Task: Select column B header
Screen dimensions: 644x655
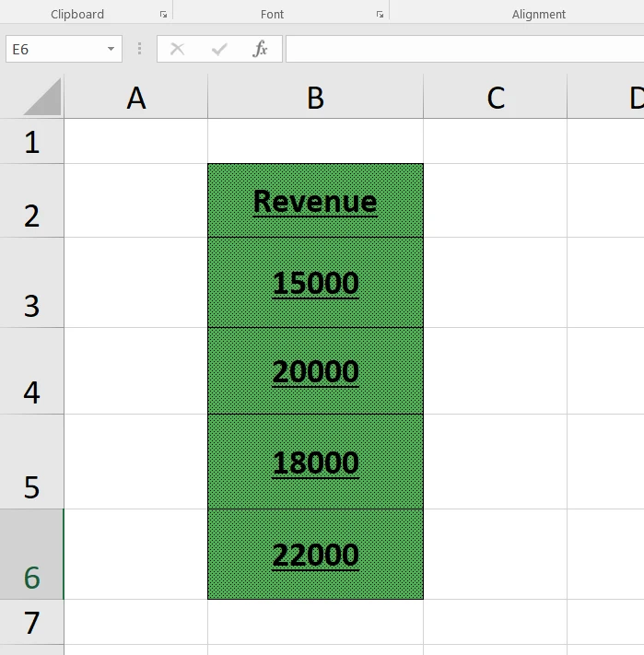Action: 315,98
